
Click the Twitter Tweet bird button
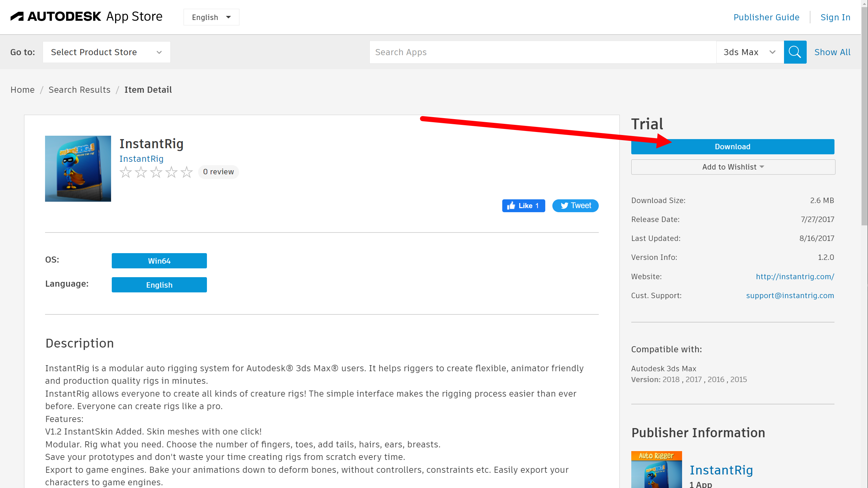(575, 206)
